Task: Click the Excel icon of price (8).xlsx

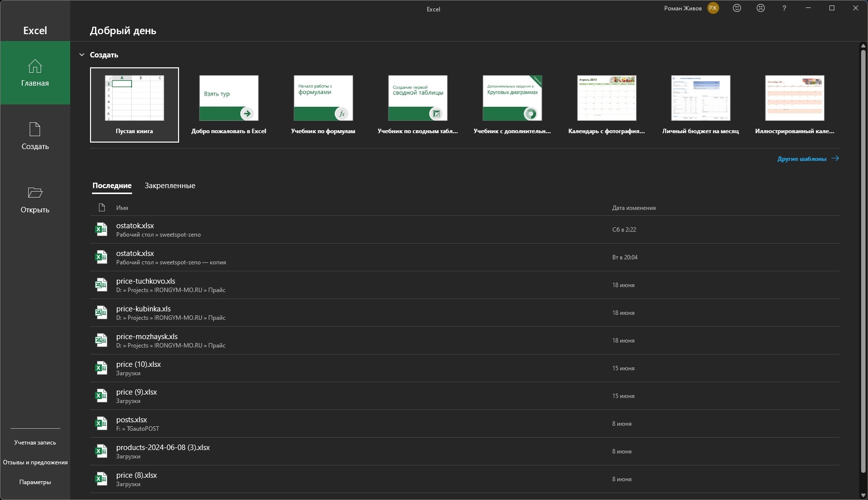Action: pos(101,479)
